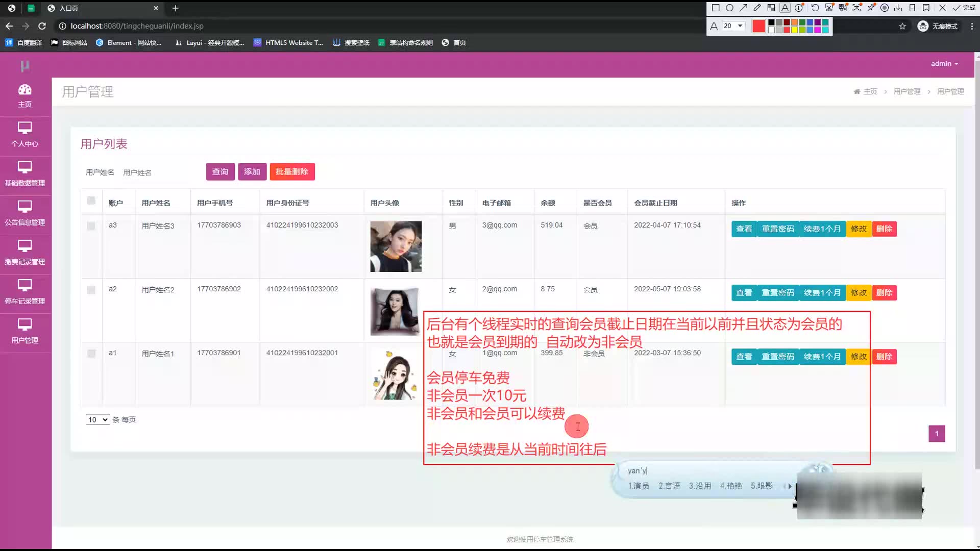The width and height of the screenshot is (980, 551).
Task: Reload the page
Action: [42, 26]
